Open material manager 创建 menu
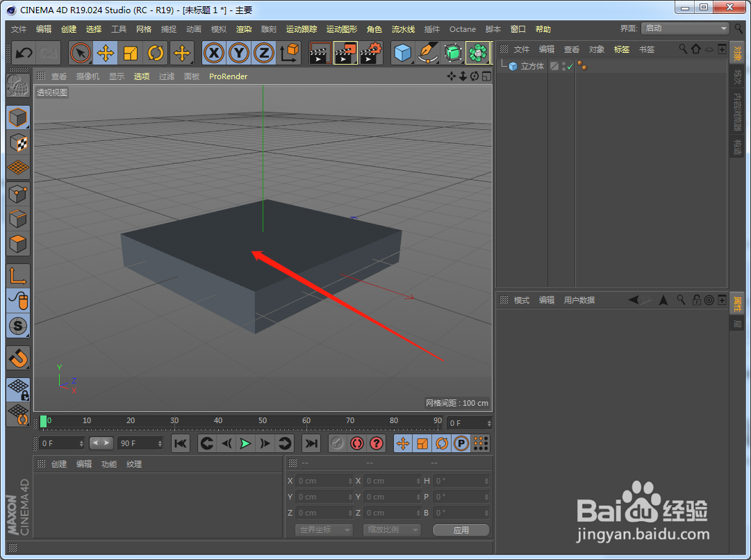The width and height of the screenshot is (751, 560). coord(59,463)
